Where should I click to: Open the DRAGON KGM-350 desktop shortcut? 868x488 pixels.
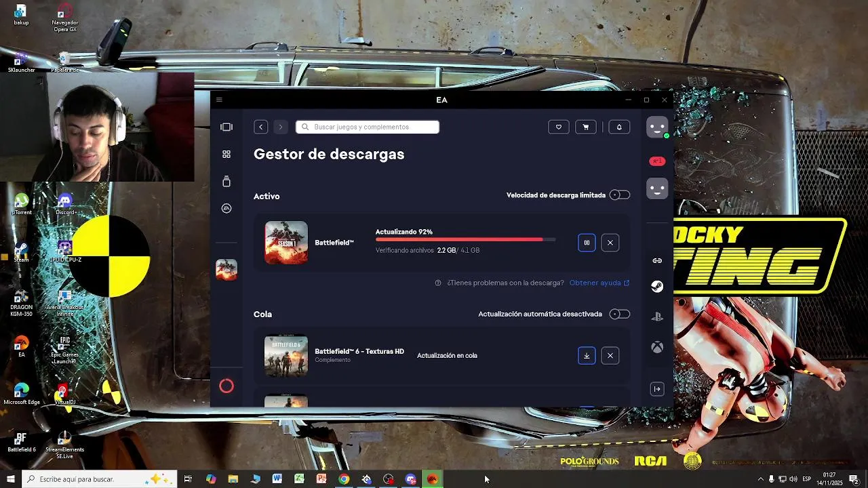point(21,303)
